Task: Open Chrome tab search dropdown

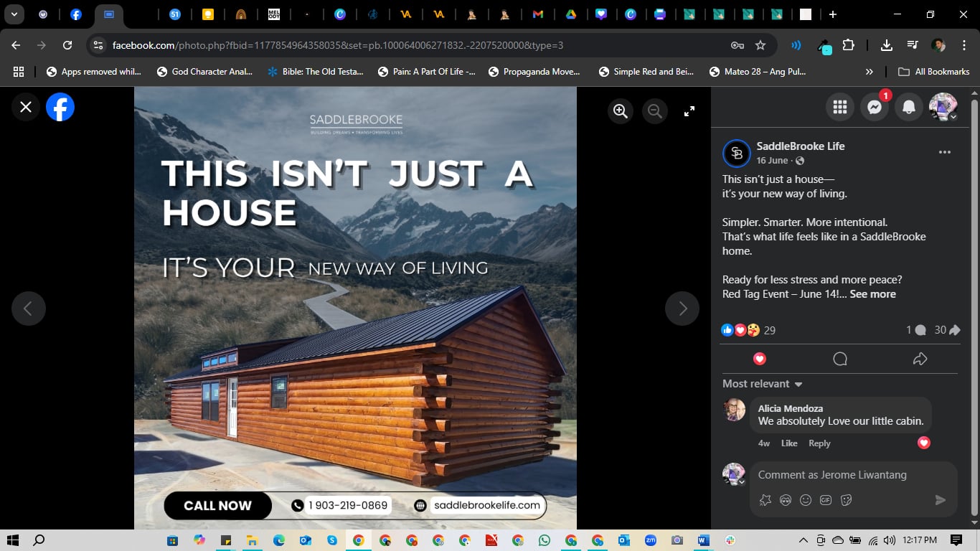Action: 14,14
